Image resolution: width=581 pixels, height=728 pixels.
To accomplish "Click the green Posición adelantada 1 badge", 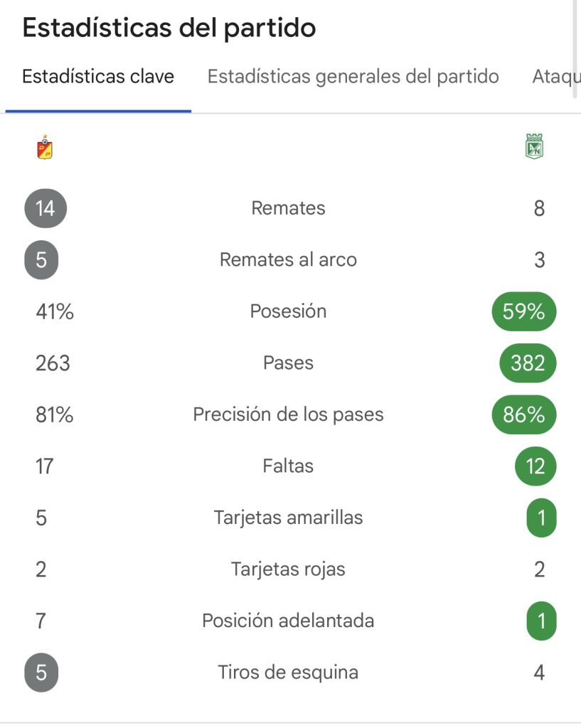I will click(x=541, y=621).
